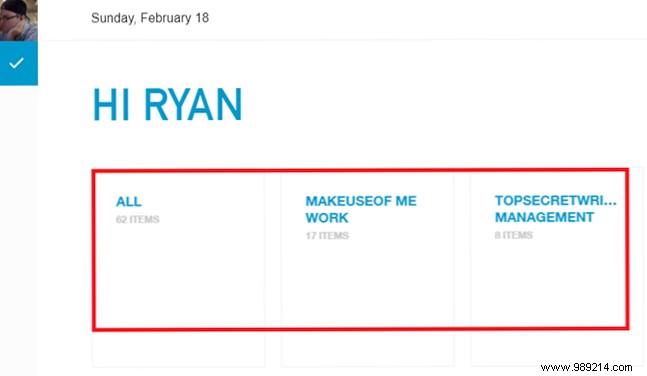Select the empty card below MAKEUSEOF ME WORK
This screenshot has width=647, height=376.
click(x=368, y=349)
